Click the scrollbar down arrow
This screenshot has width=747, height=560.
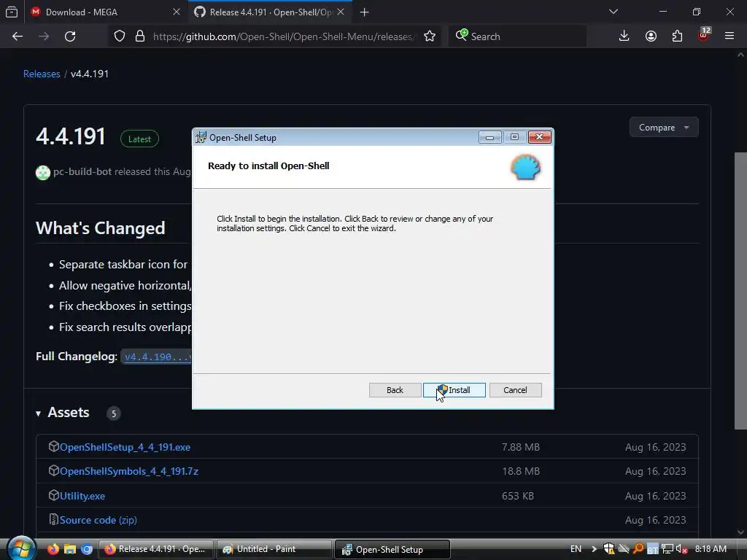[x=740, y=532]
